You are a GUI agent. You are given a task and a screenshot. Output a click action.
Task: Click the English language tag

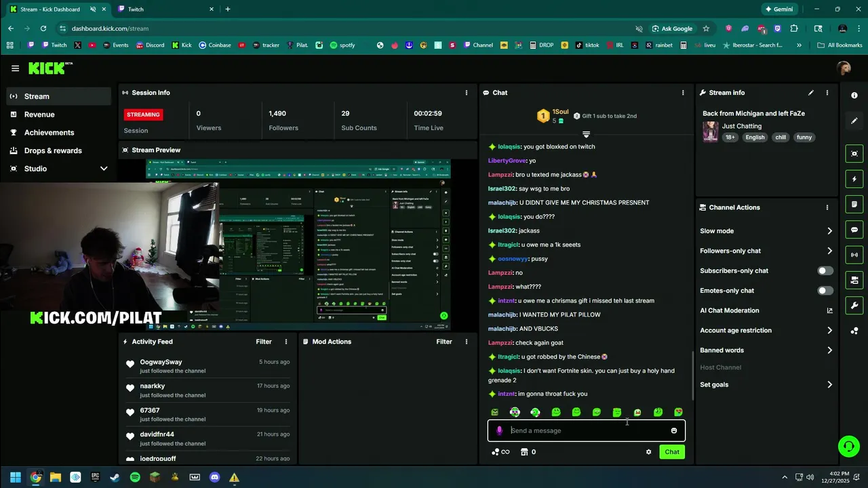[x=755, y=137]
